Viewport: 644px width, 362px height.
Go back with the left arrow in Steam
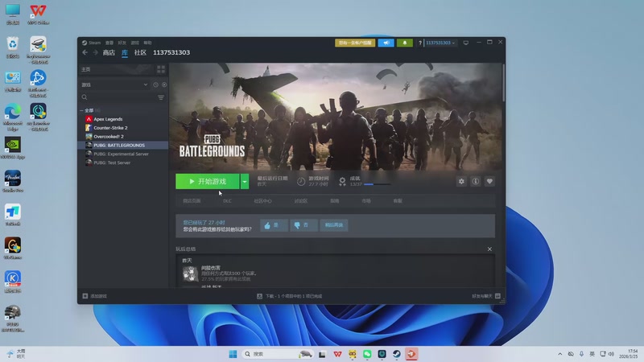85,52
